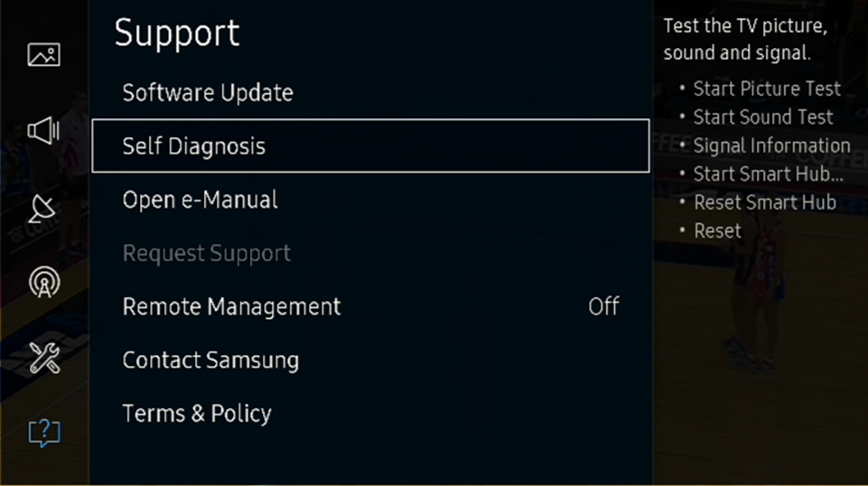This screenshot has height=486, width=868.
Task: Select Self Diagnosis option
Action: tap(371, 145)
